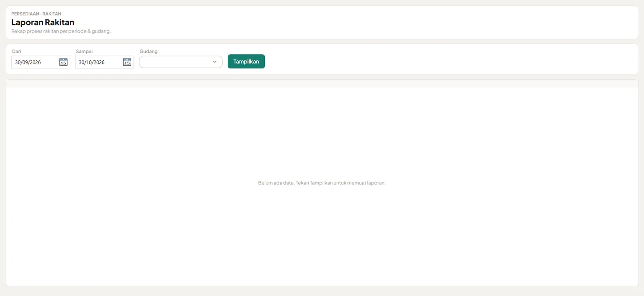The width and height of the screenshot is (644, 296).
Task: Select the Laporan Rakitan heading
Action: 43,23
